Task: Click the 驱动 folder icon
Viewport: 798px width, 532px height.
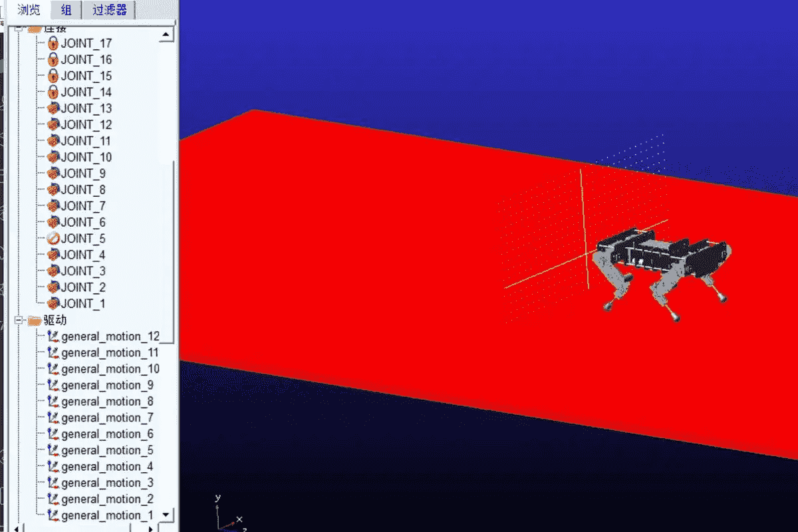Action: pos(35,320)
